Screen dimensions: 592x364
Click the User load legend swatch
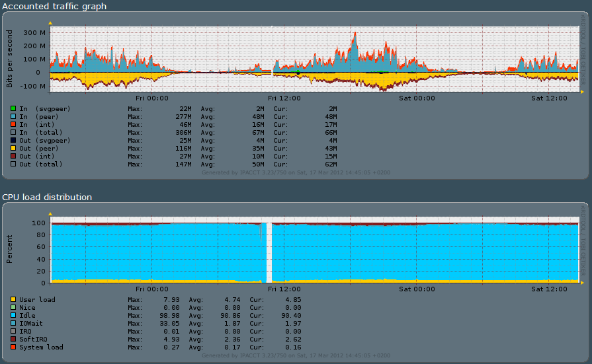tap(13, 300)
